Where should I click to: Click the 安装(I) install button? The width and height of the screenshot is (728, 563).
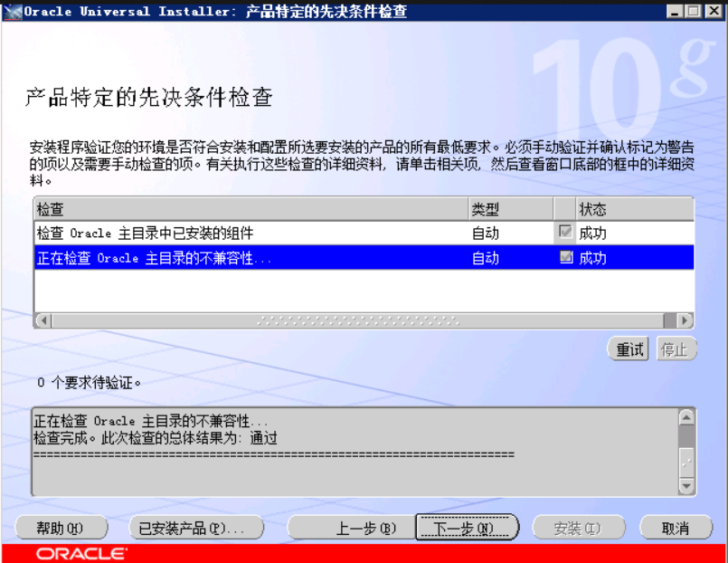point(579,528)
